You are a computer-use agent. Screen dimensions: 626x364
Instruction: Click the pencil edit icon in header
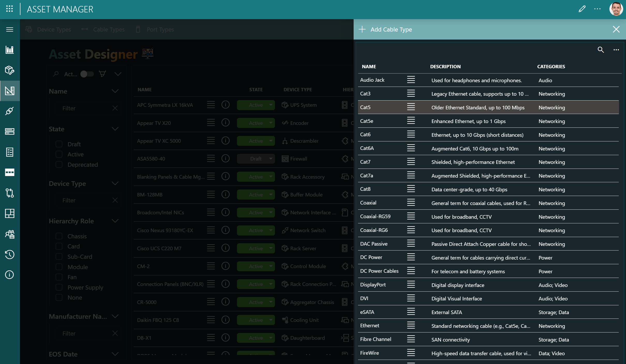[x=582, y=9]
